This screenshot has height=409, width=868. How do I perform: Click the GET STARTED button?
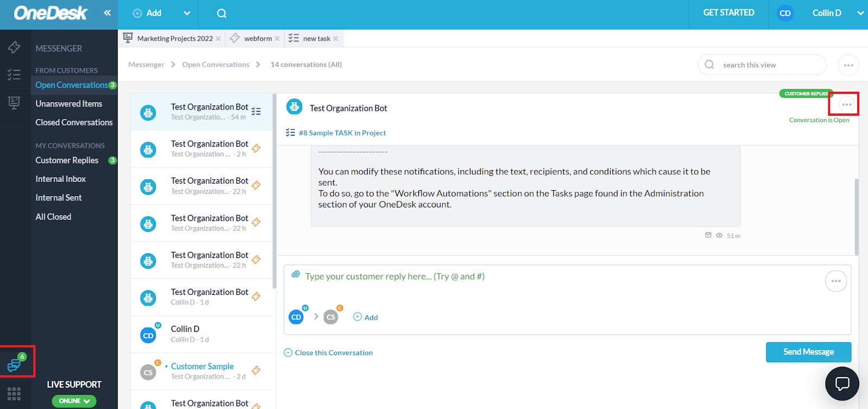pos(729,12)
